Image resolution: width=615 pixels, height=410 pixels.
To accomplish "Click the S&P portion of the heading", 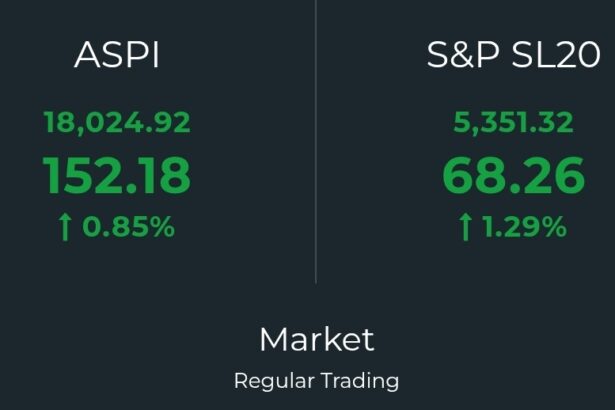I will [463, 55].
